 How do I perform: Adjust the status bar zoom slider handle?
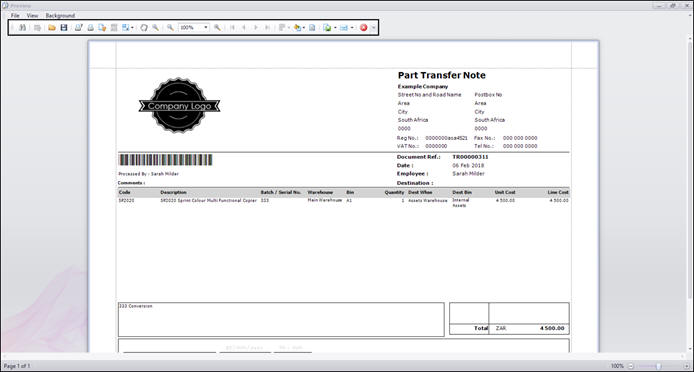coord(659,366)
